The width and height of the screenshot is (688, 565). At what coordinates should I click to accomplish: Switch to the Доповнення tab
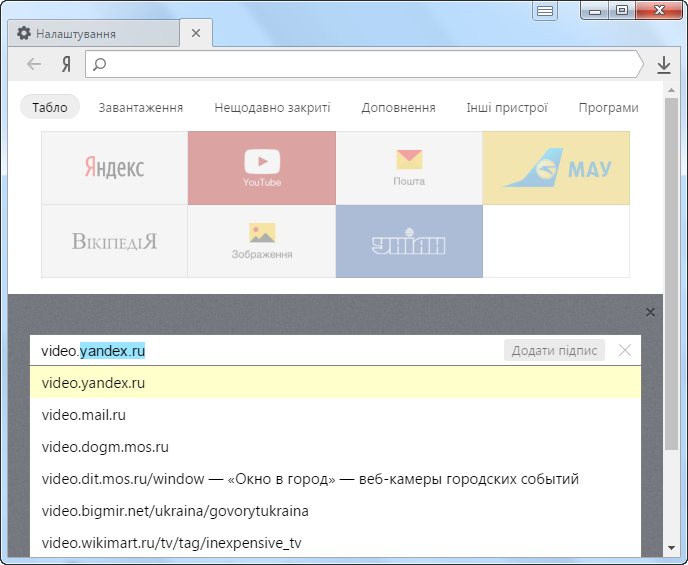tap(398, 107)
